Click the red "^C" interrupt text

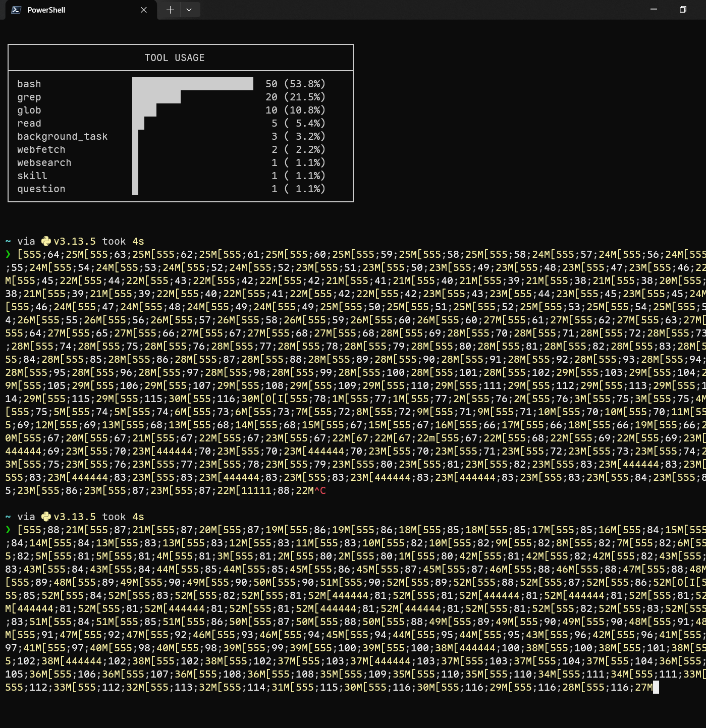click(320, 490)
